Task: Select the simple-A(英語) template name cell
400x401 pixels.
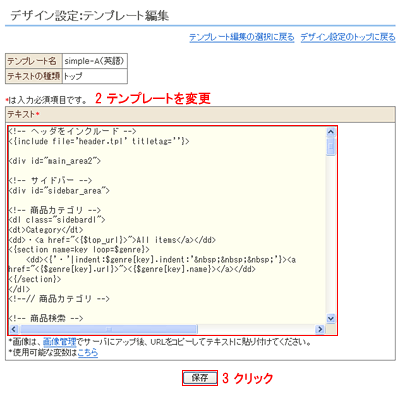Action: [x=95, y=61]
